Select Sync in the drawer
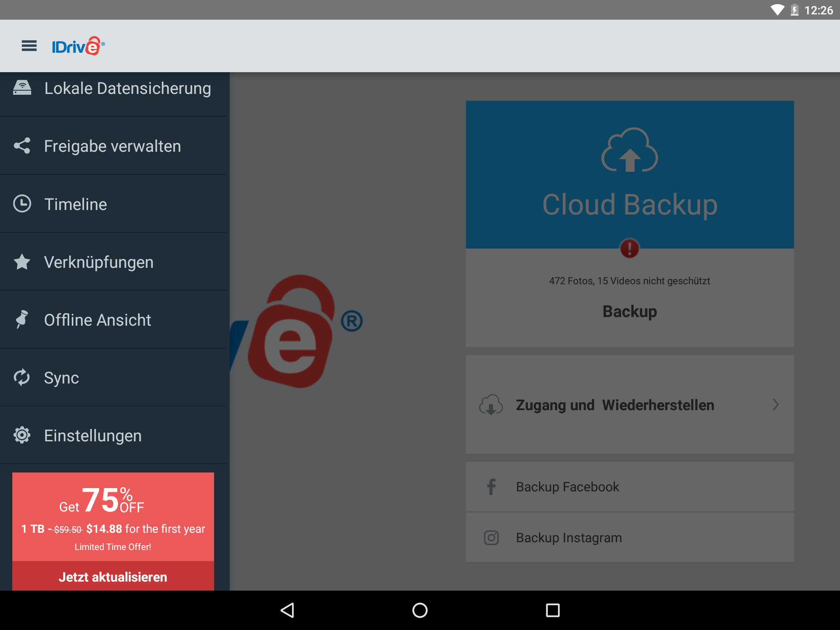Image resolution: width=840 pixels, height=630 pixels. pos(113,377)
